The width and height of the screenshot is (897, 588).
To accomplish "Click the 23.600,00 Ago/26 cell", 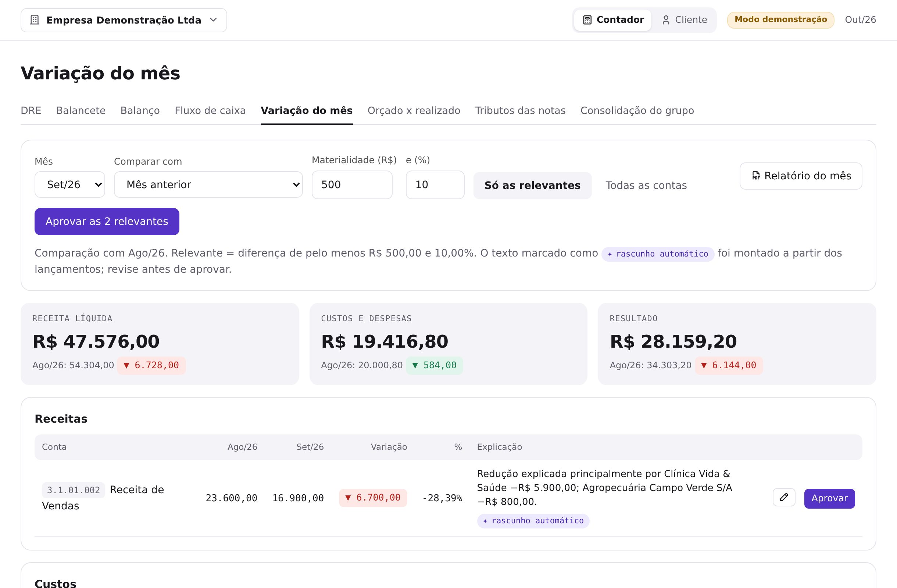I will [x=231, y=498].
